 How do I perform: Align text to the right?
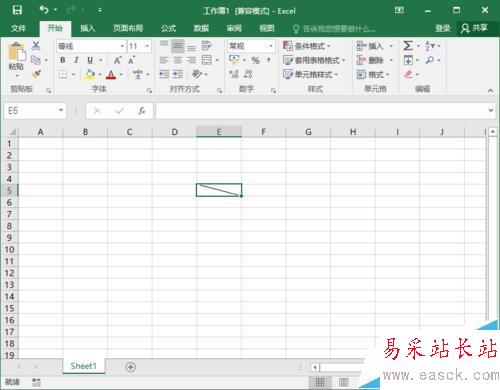tap(191, 60)
